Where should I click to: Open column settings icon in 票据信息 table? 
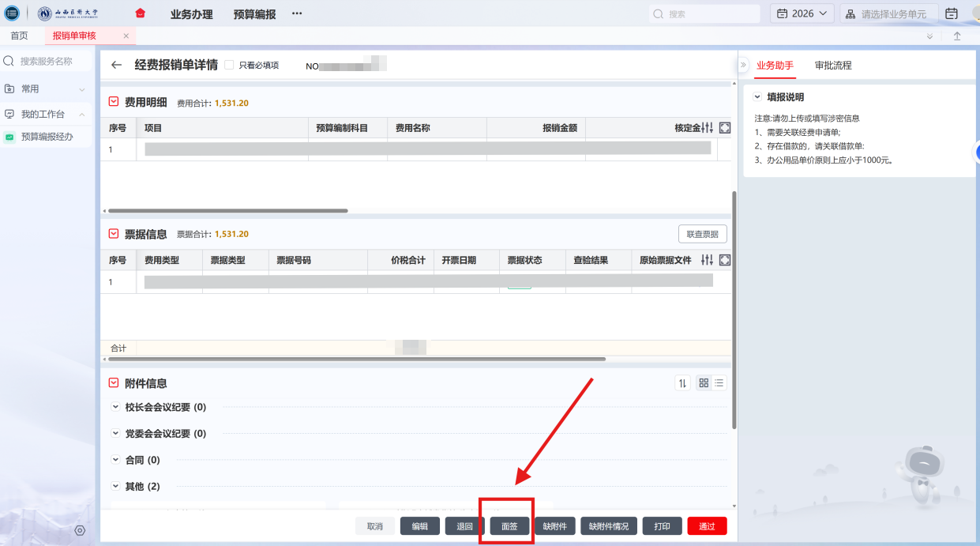coord(707,260)
